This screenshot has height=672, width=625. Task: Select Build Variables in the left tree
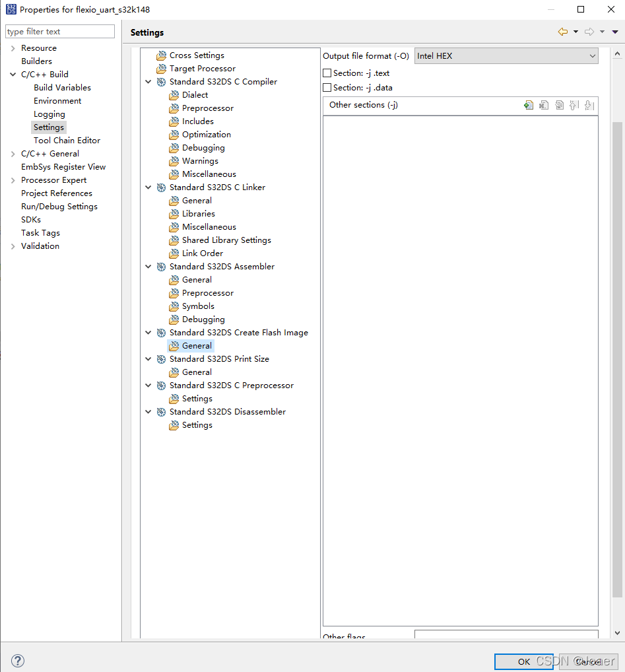63,87
